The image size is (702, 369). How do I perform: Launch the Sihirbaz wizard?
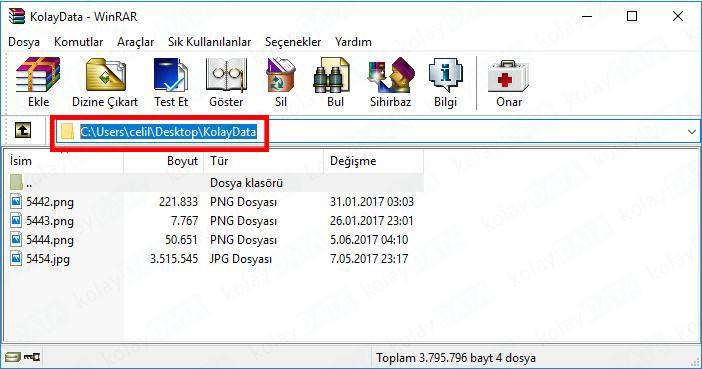390,75
